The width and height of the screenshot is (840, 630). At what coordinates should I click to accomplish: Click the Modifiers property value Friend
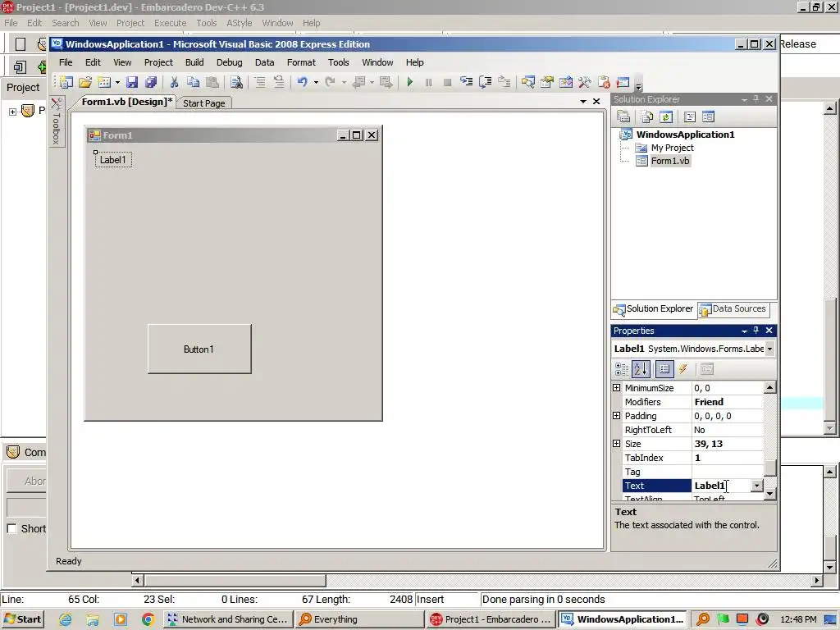[x=727, y=402]
